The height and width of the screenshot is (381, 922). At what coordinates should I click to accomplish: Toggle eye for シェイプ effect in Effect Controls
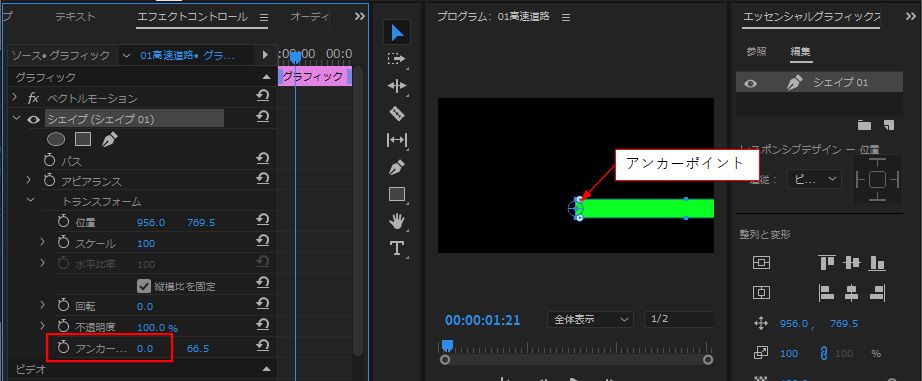click(x=34, y=119)
